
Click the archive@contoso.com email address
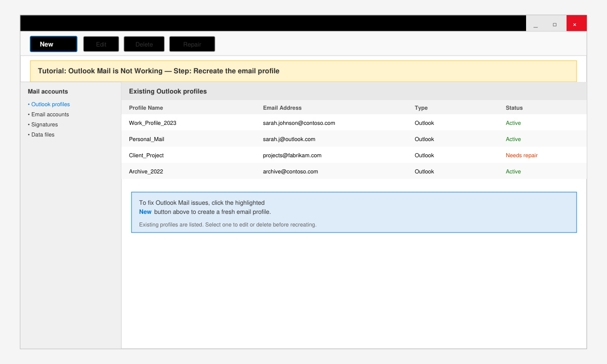290,171
